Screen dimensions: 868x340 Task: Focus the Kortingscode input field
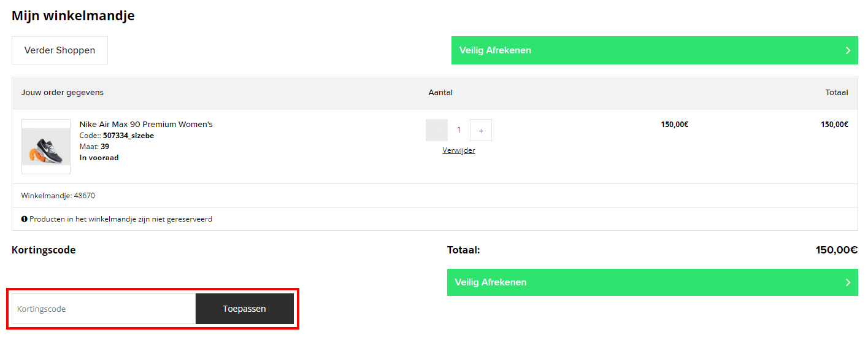[x=104, y=309]
